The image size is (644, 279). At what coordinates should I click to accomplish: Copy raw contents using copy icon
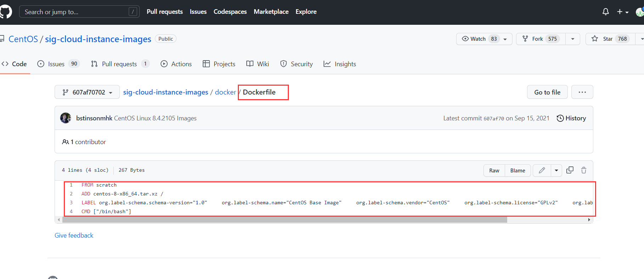coord(570,170)
